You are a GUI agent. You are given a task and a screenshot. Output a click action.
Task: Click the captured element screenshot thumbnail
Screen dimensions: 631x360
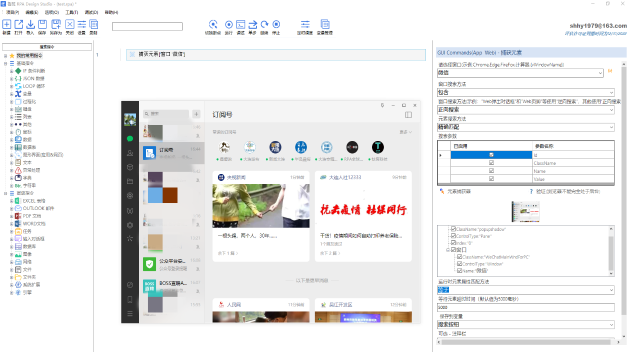coord(526,212)
